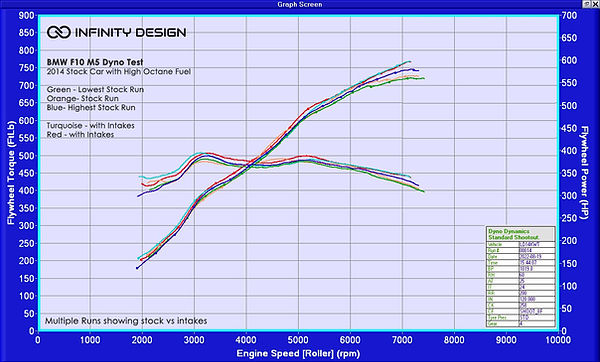
Task: Click the Green - Lowest Stock Run legend line
Action: [95, 90]
